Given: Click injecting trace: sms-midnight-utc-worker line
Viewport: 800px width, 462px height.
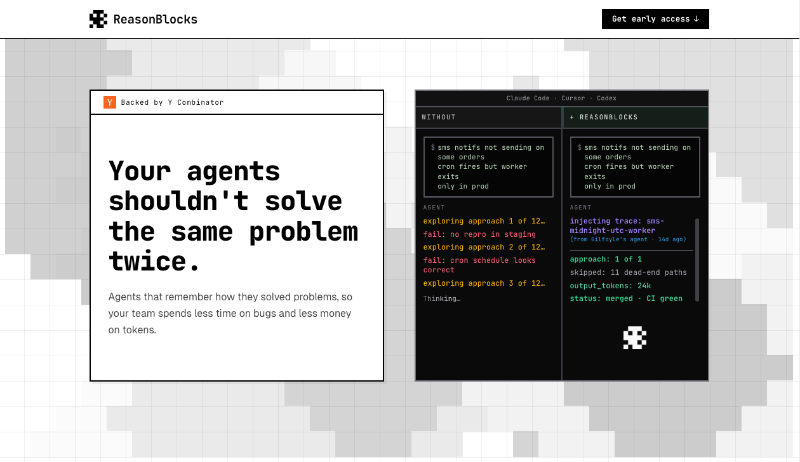Looking at the screenshot, I should point(616,225).
